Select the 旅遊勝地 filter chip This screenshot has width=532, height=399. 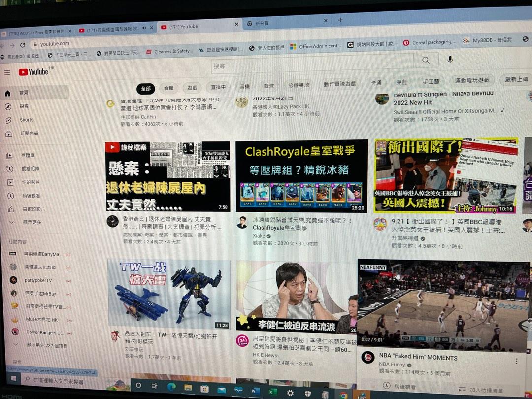(299, 85)
